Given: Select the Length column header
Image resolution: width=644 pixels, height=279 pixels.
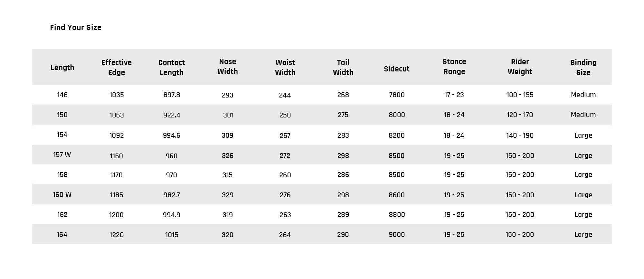Looking at the screenshot, I should [62, 68].
